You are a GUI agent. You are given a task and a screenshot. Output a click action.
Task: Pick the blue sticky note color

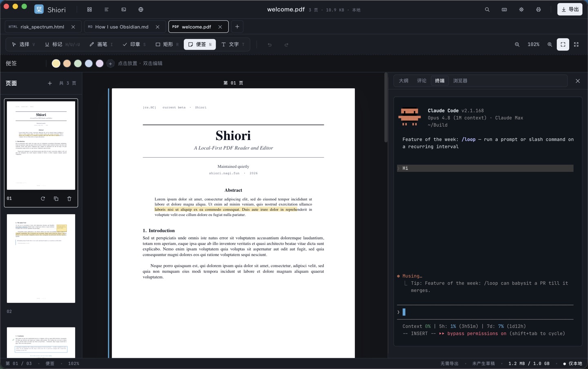(x=89, y=63)
